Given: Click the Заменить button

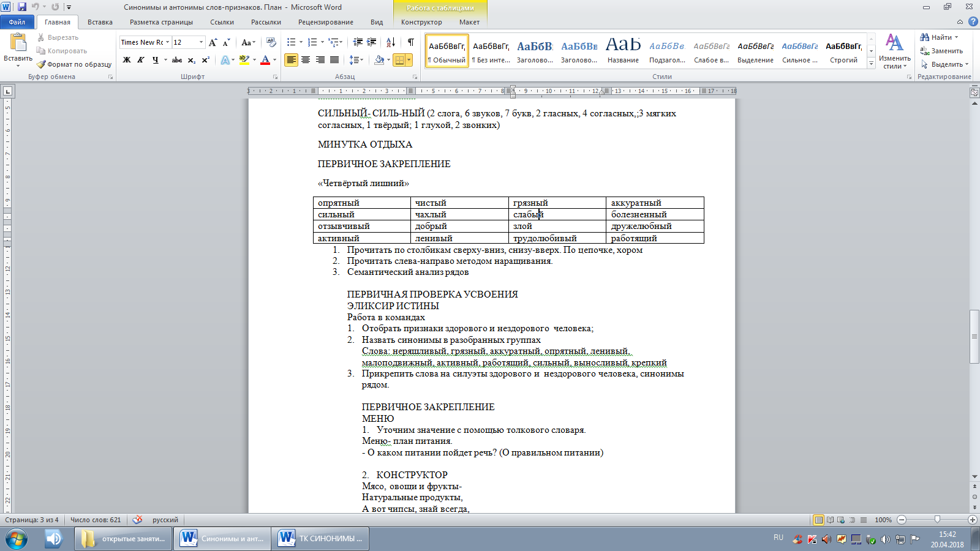Looking at the screenshot, I should 941,51.
